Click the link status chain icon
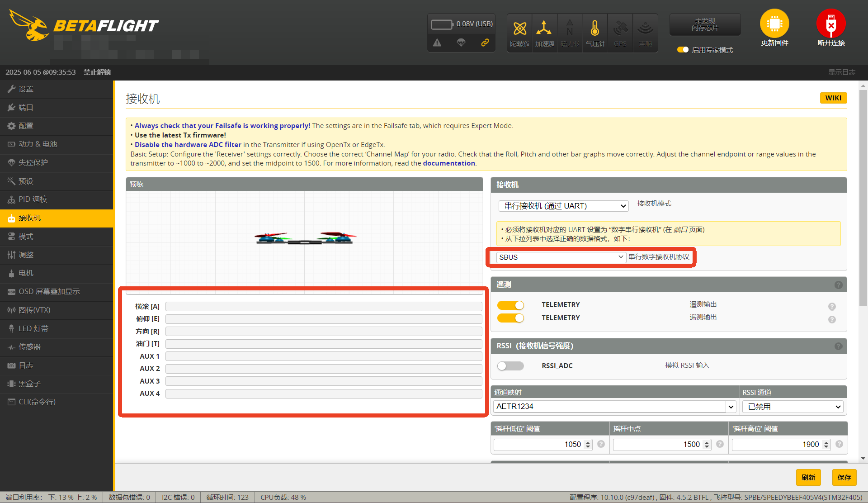The height and width of the screenshot is (503, 868). pos(485,43)
